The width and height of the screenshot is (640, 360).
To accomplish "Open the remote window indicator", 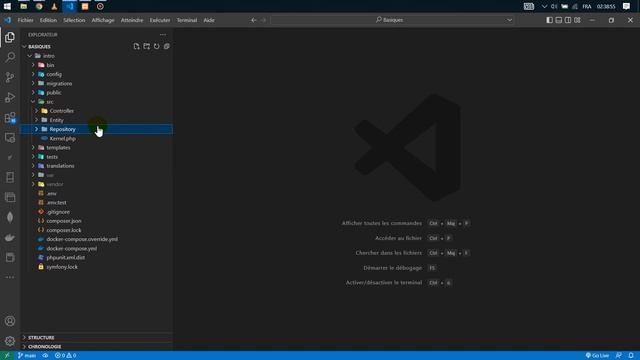I will [7, 356].
